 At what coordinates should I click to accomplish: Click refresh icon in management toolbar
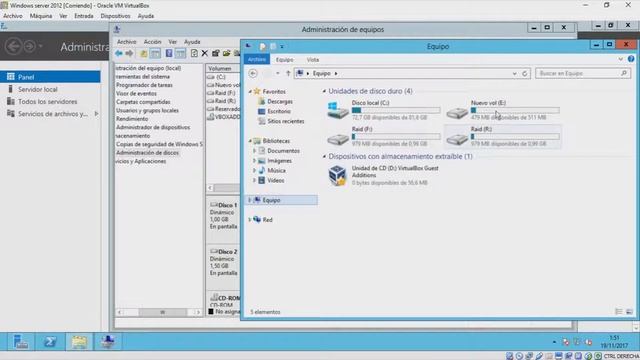pyautogui.click(x=194, y=53)
